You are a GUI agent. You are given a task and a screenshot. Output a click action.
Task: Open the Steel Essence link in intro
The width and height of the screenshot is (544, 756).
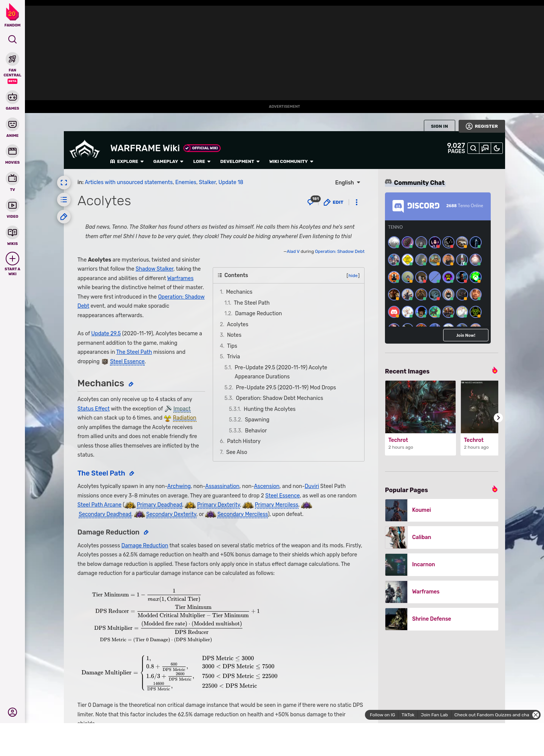[x=127, y=361]
